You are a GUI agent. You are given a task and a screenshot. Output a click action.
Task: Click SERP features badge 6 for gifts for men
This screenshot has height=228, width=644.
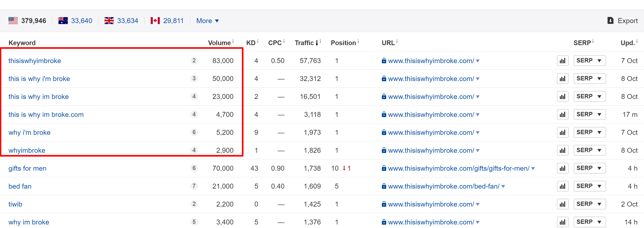[x=194, y=168]
